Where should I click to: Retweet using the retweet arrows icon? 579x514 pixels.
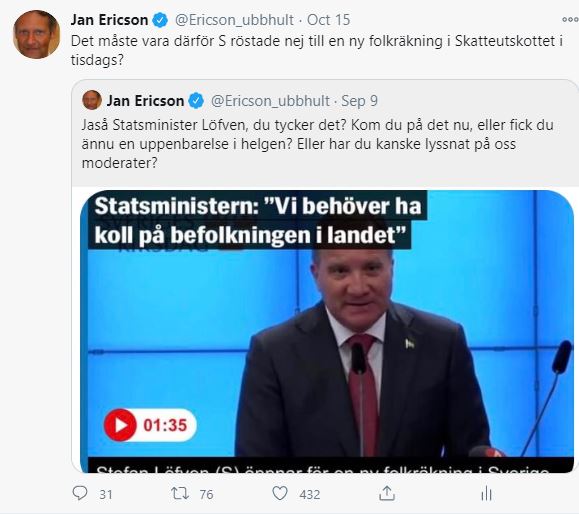[180, 493]
